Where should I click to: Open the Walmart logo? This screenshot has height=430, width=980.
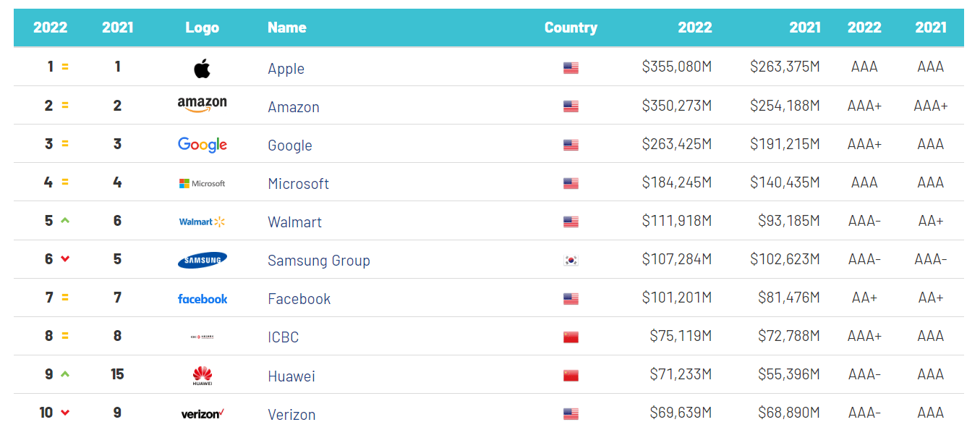(203, 222)
